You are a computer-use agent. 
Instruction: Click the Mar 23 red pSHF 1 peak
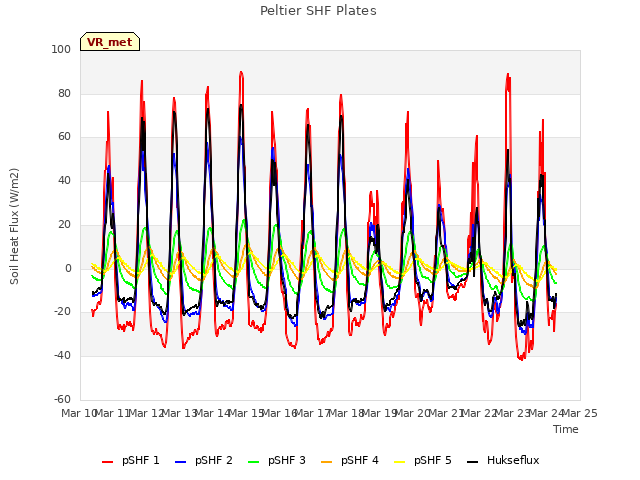point(508,76)
